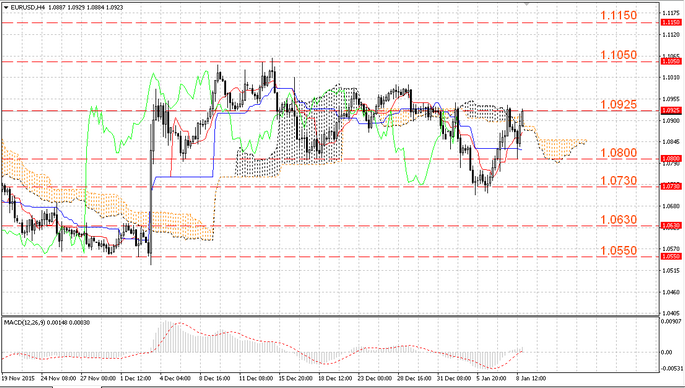Click the 4 Dec 04:00 date on time axis
This screenshot has width=685, height=388.
coord(175,378)
